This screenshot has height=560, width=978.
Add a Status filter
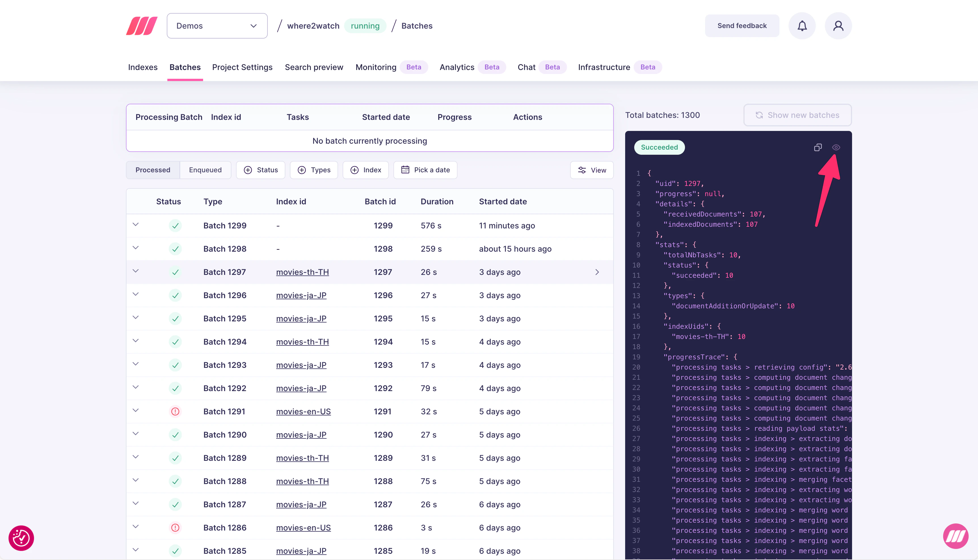click(x=261, y=169)
